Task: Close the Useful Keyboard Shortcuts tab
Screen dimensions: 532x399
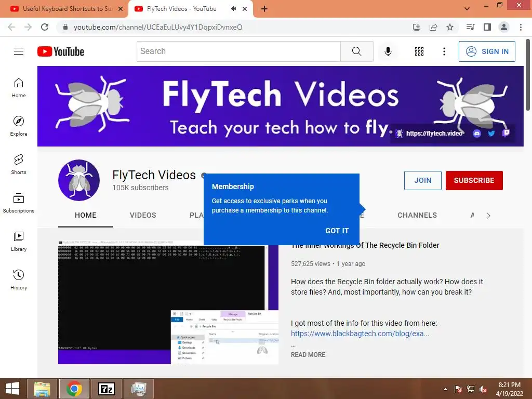Action: tap(121, 9)
